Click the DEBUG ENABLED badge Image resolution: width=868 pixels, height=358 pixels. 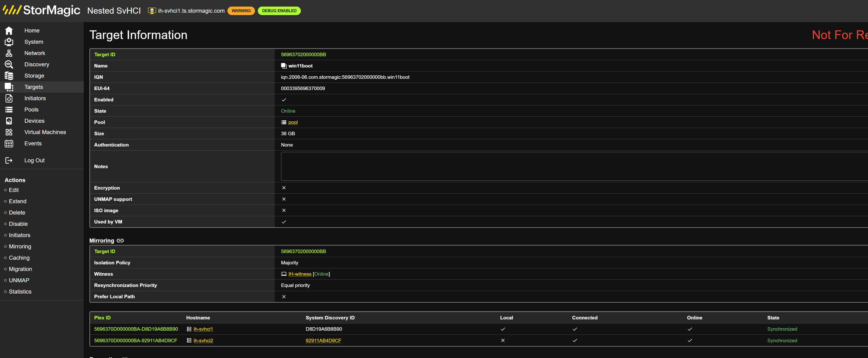[x=279, y=11]
